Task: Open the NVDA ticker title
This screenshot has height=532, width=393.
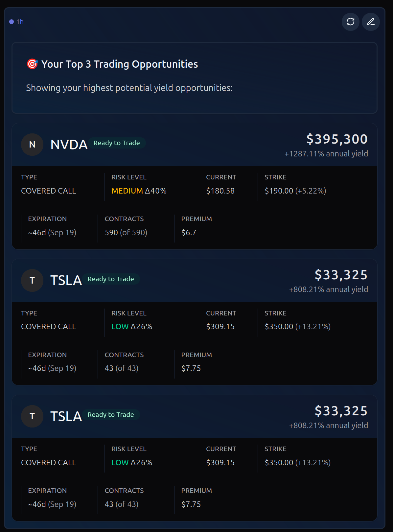Action: click(x=69, y=145)
